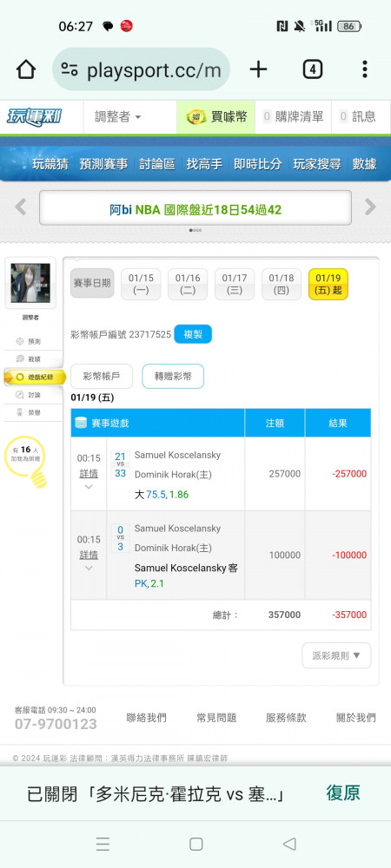Select the 01/18 (四) date tab

pyautogui.click(x=282, y=284)
